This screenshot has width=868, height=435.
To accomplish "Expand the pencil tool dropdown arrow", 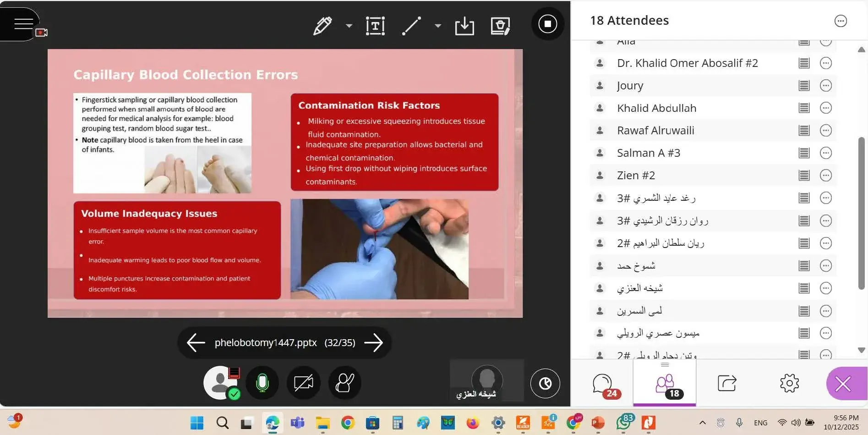I will (349, 26).
